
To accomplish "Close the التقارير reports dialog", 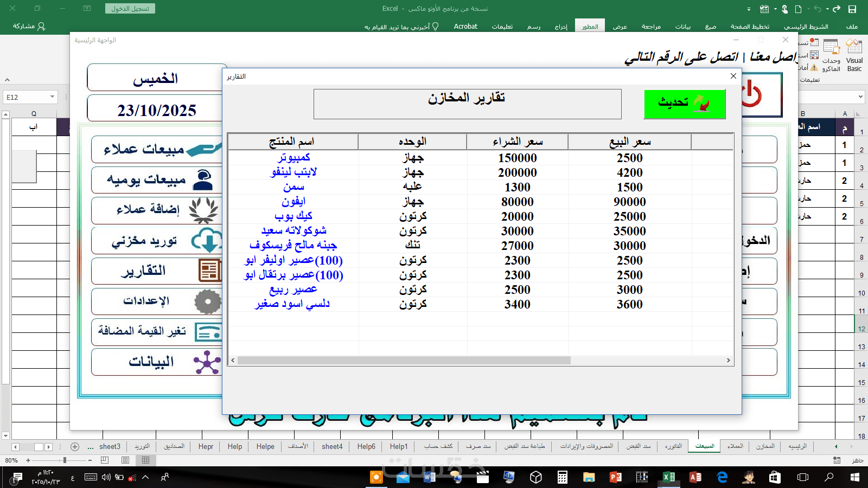I will (733, 76).
